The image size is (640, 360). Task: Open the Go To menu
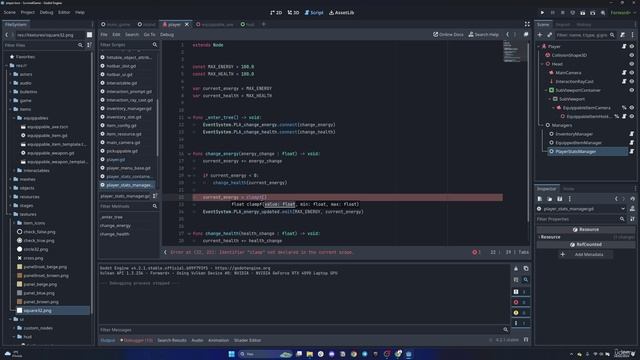click(149, 35)
